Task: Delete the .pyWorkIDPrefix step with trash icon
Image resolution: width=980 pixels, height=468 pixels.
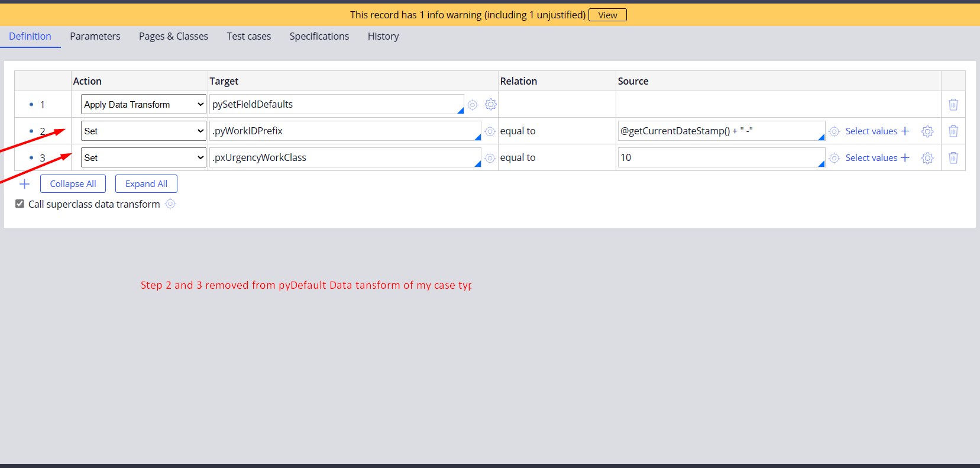Action: 953,131
